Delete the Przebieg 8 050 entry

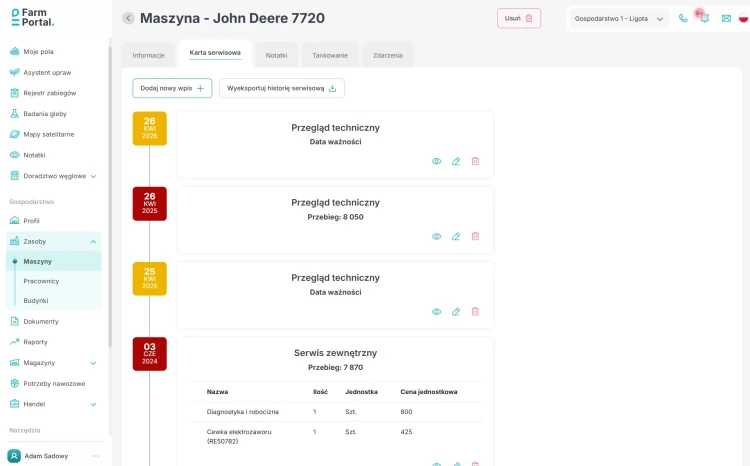[x=475, y=236]
